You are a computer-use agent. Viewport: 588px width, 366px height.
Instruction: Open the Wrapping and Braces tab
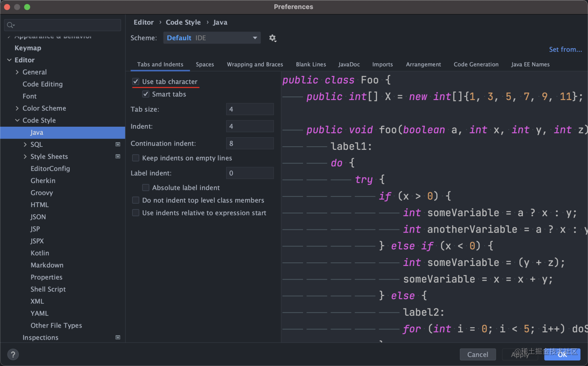(255, 64)
